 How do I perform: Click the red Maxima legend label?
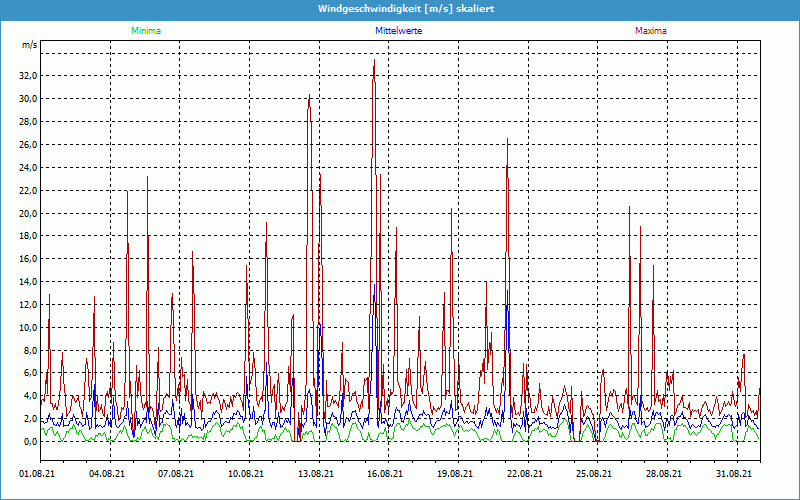(x=650, y=31)
